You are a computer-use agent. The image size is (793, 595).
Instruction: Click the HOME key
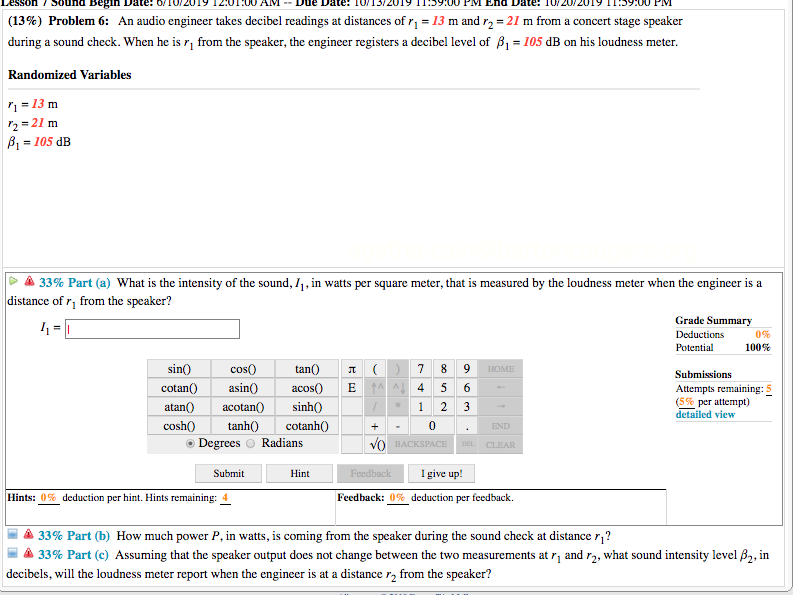[x=501, y=369]
